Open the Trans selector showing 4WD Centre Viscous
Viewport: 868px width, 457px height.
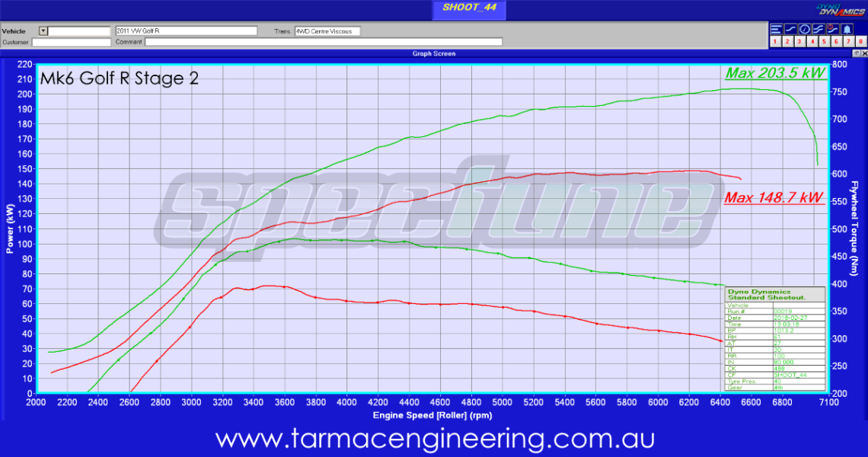(x=327, y=31)
